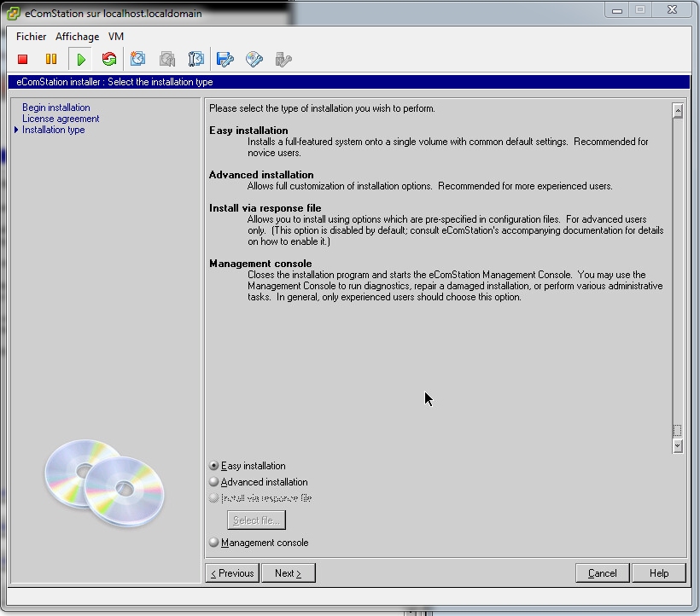Image resolution: width=700 pixels, height=616 pixels.
Task: Click the CD/DVD drive connection icon
Action: click(254, 60)
